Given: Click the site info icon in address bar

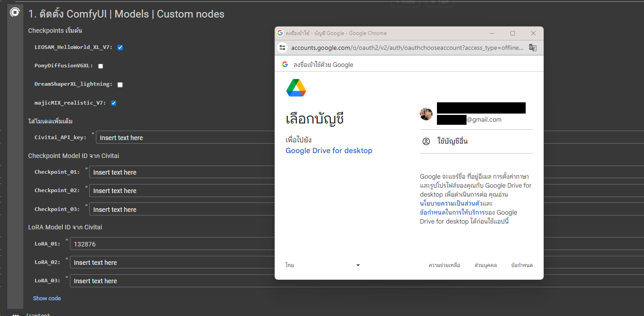Looking at the screenshot, I should click(282, 48).
